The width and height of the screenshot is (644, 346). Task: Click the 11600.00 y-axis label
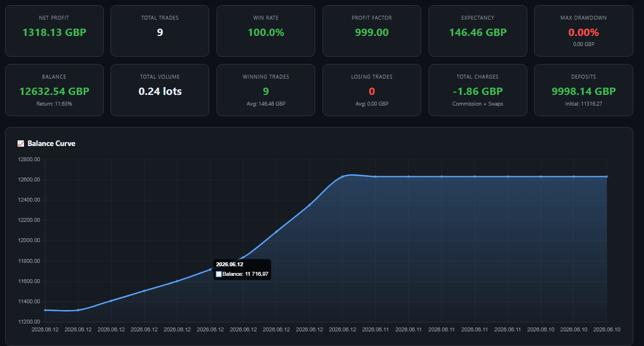(29, 281)
